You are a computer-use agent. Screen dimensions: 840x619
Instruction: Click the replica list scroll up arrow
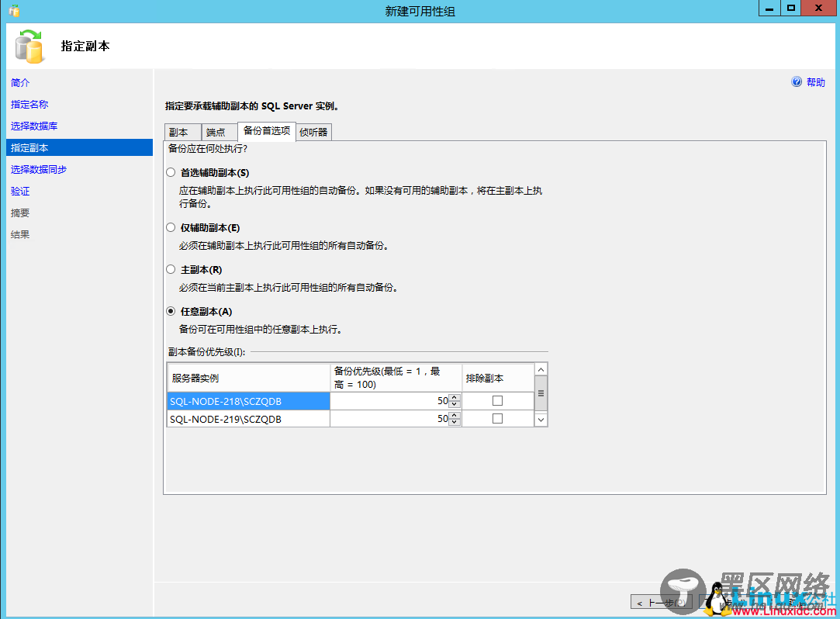541,370
